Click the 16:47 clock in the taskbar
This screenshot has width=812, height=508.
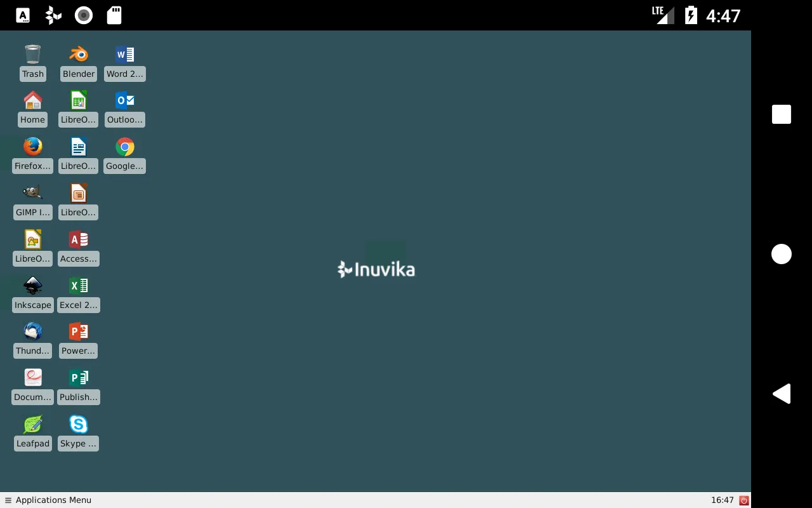coord(723,500)
